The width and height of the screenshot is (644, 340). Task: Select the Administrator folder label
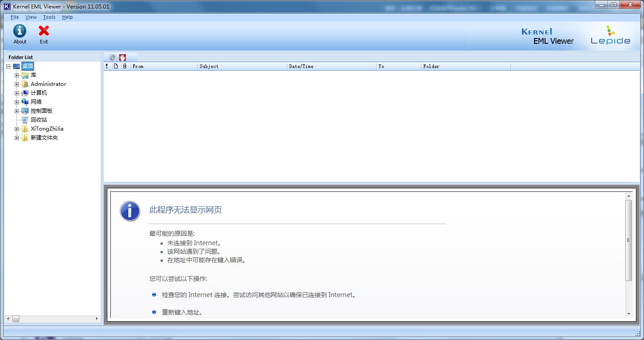point(48,84)
